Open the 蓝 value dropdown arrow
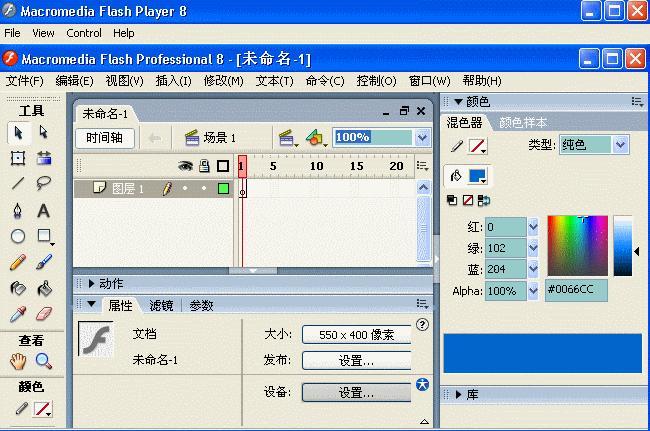Image resolution: width=650 pixels, height=431 pixels. pos(533,269)
